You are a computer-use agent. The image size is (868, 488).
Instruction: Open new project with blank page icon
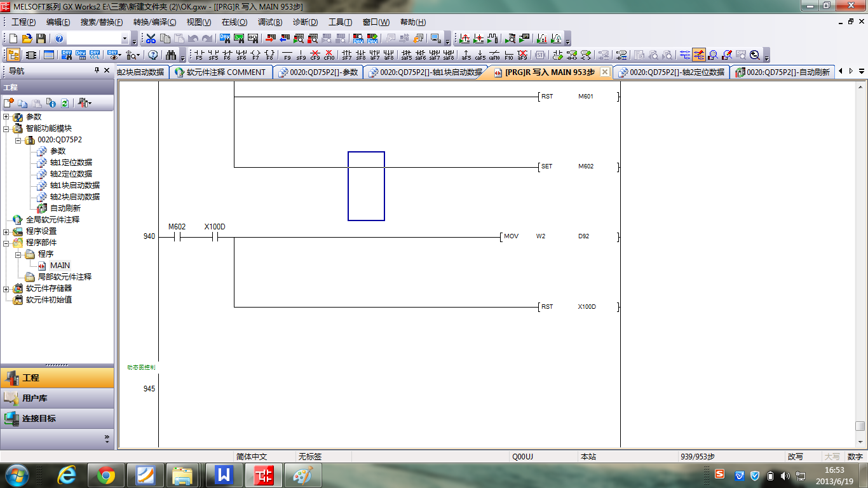[13, 39]
